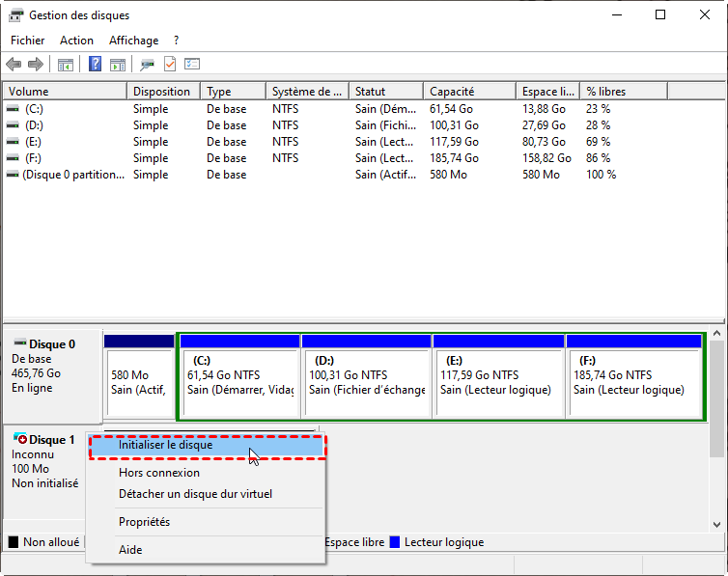Select the (D:) 100,31 Go NTFS partition block
This screenshot has width=728, height=576.
366,375
